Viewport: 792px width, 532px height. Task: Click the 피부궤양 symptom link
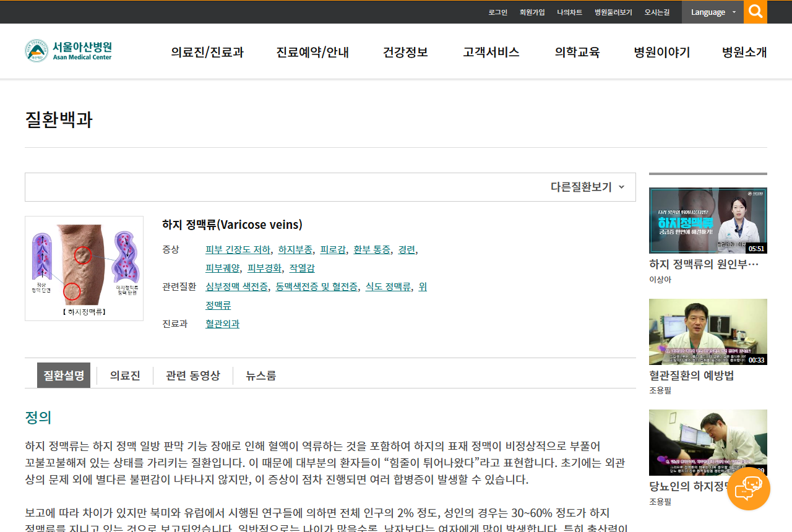pyautogui.click(x=223, y=268)
